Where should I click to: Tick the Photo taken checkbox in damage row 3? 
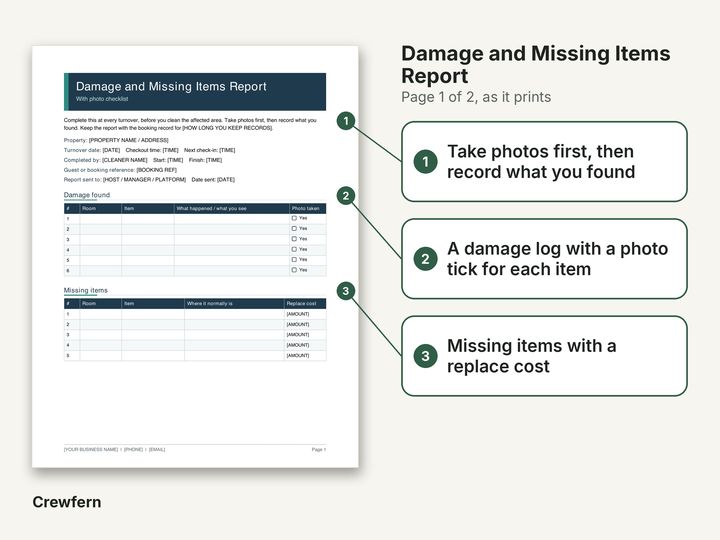[x=294, y=239]
